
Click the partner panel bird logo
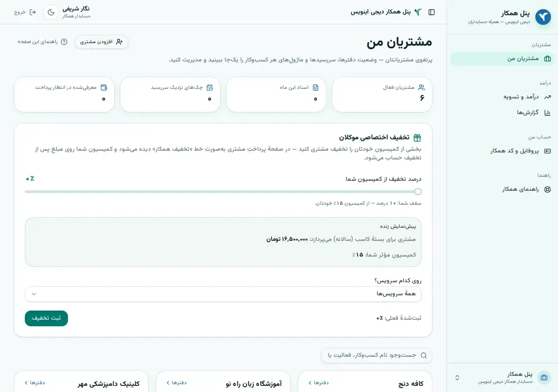(x=543, y=17)
